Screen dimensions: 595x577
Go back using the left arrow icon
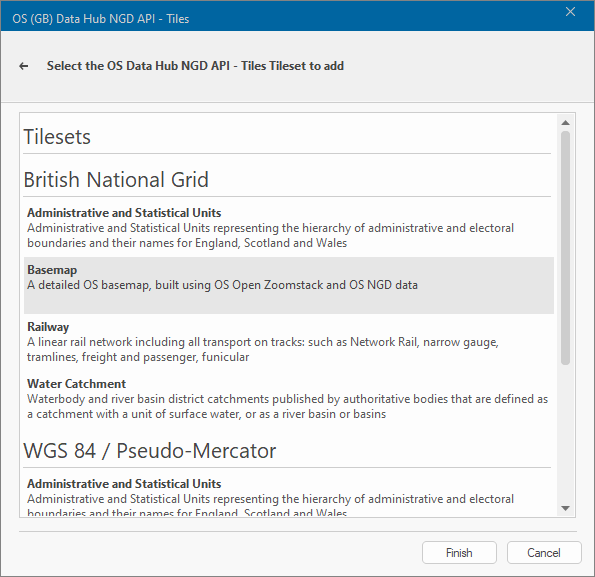[x=24, y=66]
